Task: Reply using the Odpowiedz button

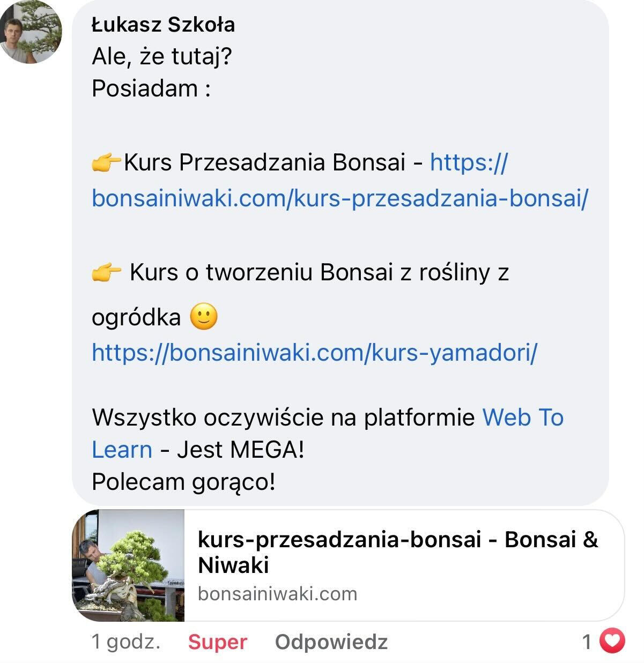Action: point(331,642)
